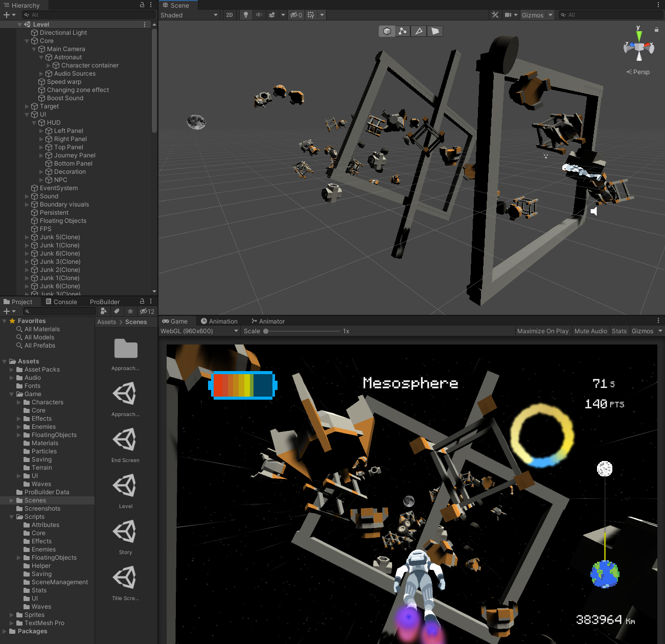Select the Game tab
Image resolution: width=665 pixels, height=644 pixels.
coord(175,321)
